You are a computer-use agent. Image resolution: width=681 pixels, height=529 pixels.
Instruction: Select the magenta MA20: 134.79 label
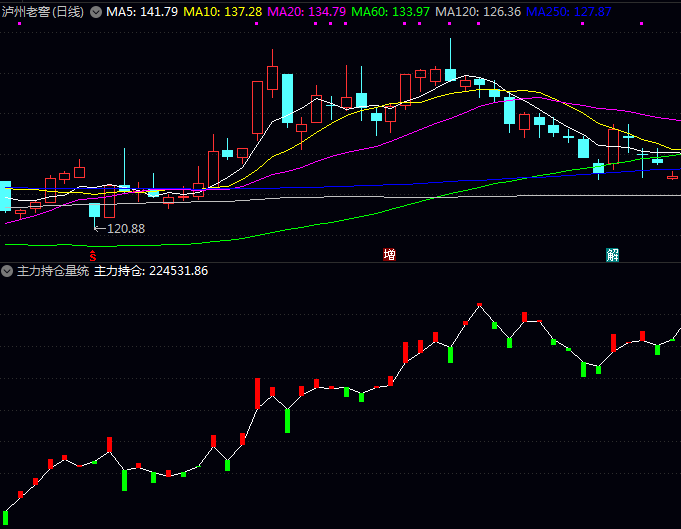coord(307,12)
